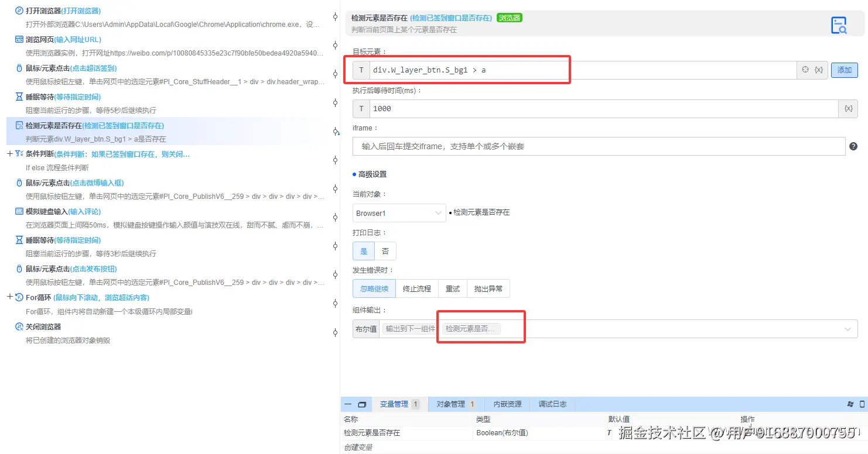
Task: Set 打印日志 to 是
Action: [364, 251]
